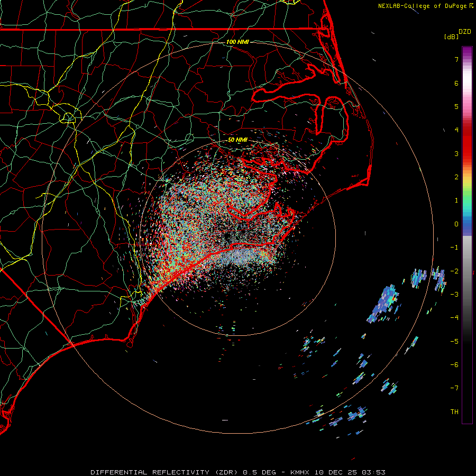Screen dimensions: 476x476
Task: Click the 7 value on color scale
Action: point(456,59)
